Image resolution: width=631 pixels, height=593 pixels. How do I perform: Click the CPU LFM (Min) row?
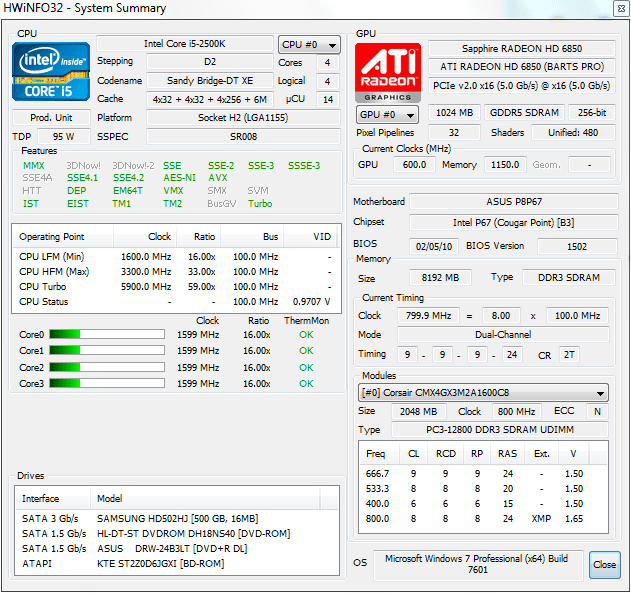click(176, 257)
